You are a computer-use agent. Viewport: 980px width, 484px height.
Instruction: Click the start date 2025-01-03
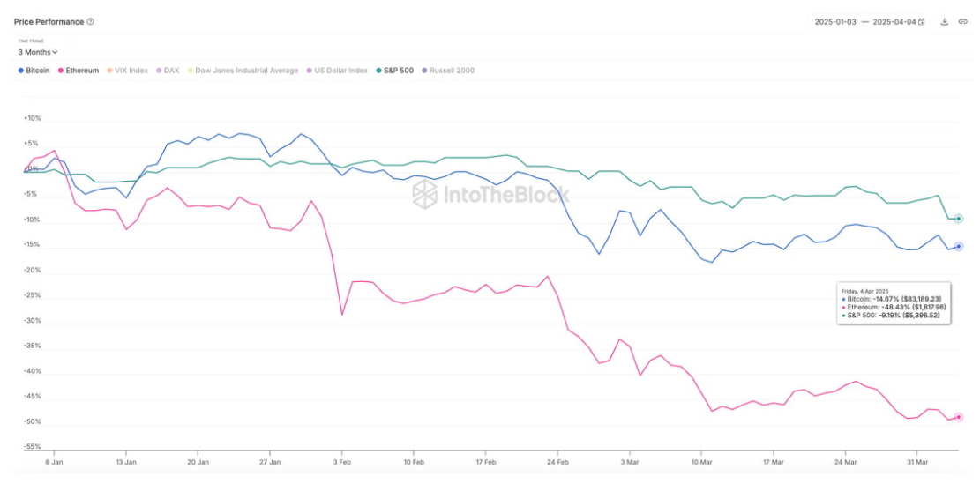[836, 21]
